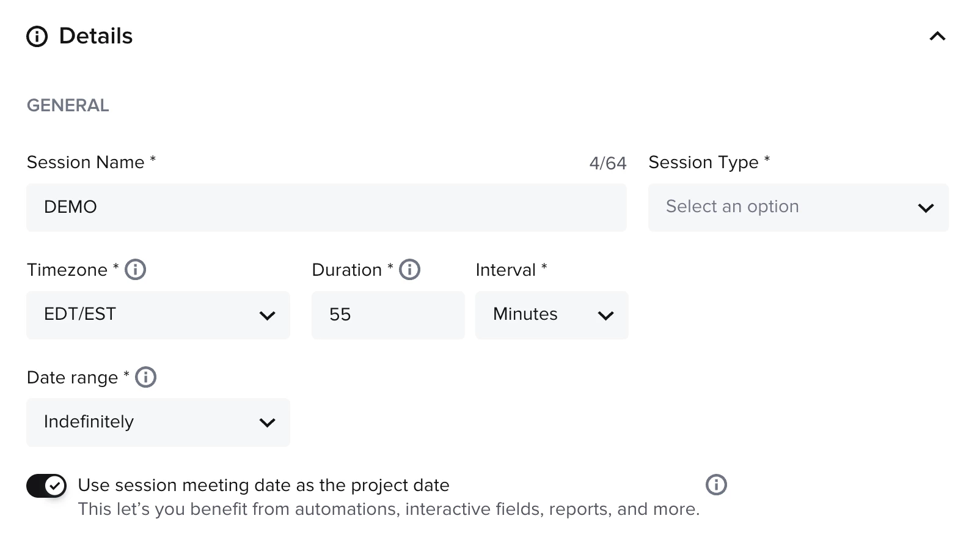980x543 pixels.
Task: Open the Minutes interval dropdown
Action: pos(551,315)
